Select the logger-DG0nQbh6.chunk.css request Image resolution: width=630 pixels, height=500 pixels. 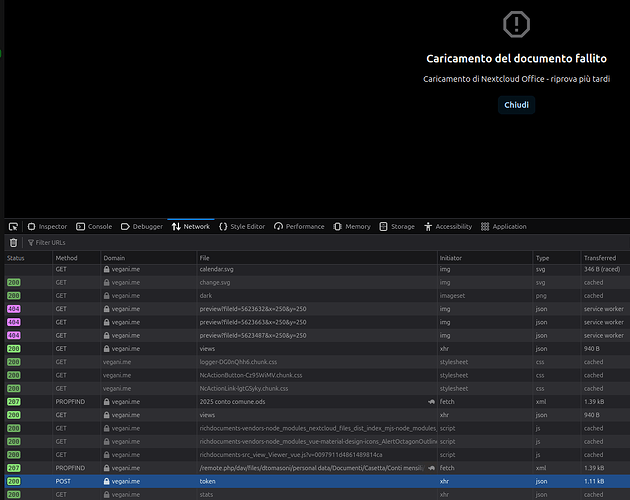[317, 362]
